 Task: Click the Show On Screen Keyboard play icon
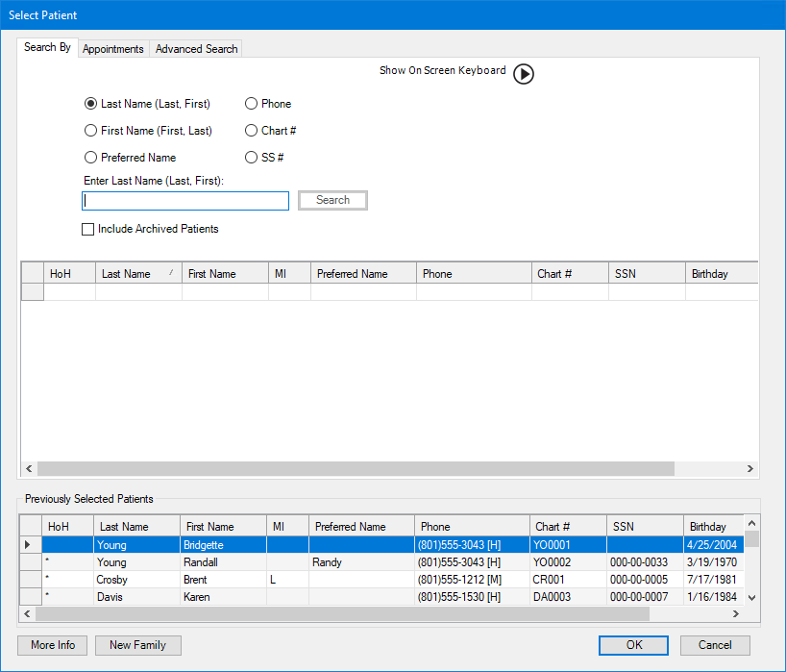pyautogui.click(x=523, y=74)
